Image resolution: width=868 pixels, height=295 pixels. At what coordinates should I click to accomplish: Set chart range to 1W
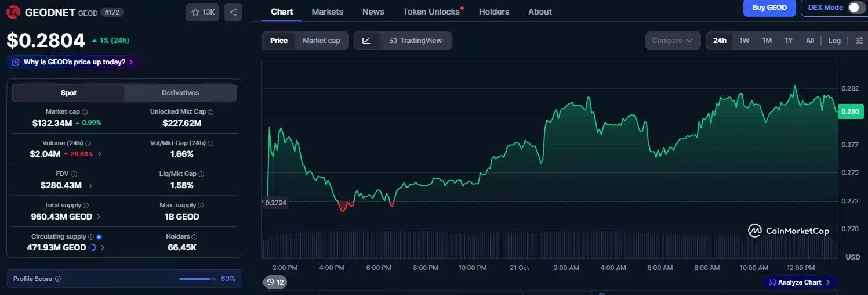coord(744,41)
